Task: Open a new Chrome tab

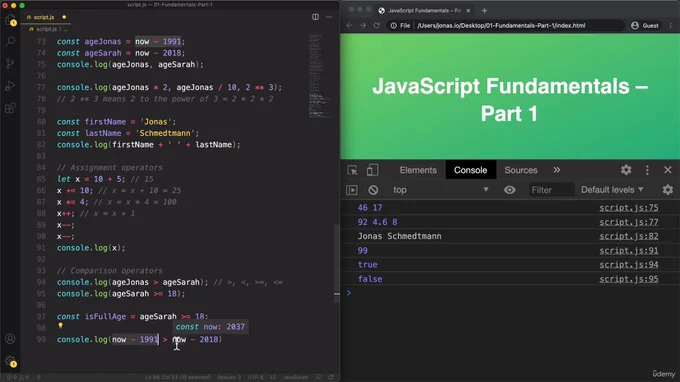Action: pyautogui.click(x=484, y=10)
